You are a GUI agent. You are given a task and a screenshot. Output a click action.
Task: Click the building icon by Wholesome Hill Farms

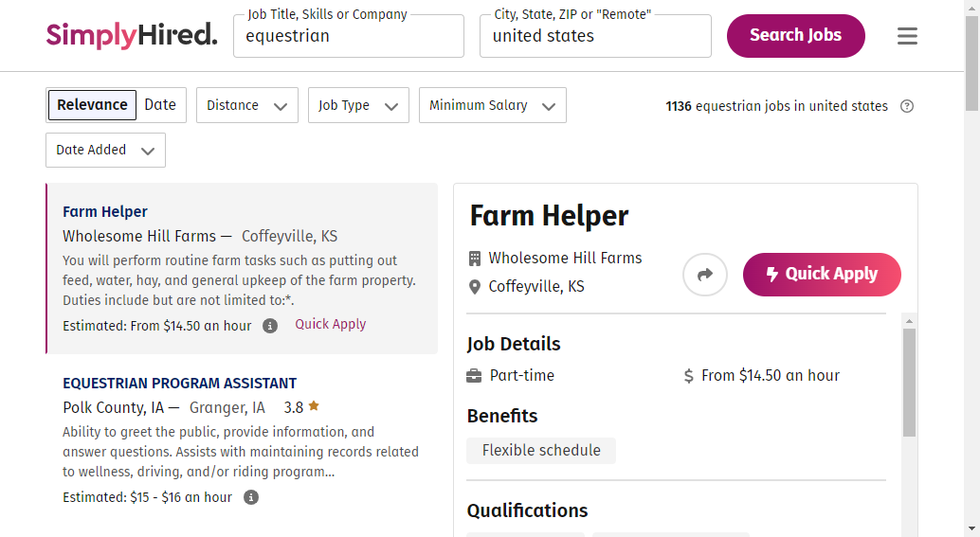pyautogui.click(x=475, y=258)
